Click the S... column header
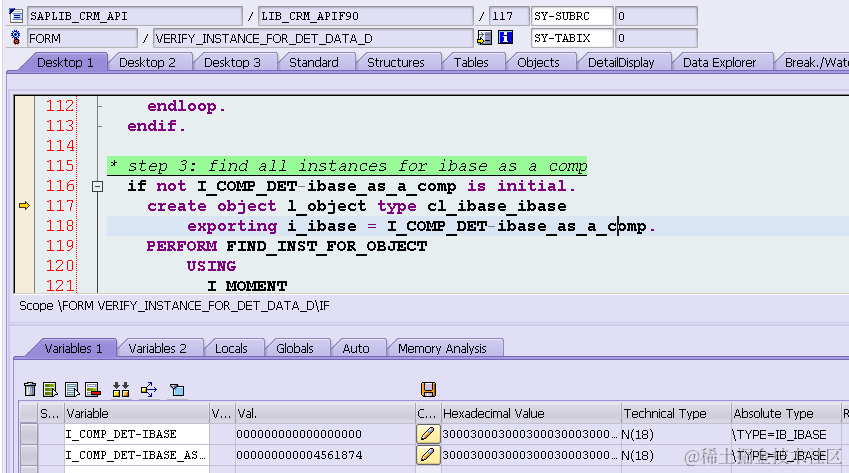The width and height of the screenshot is (849, 473). pos(50,413)
